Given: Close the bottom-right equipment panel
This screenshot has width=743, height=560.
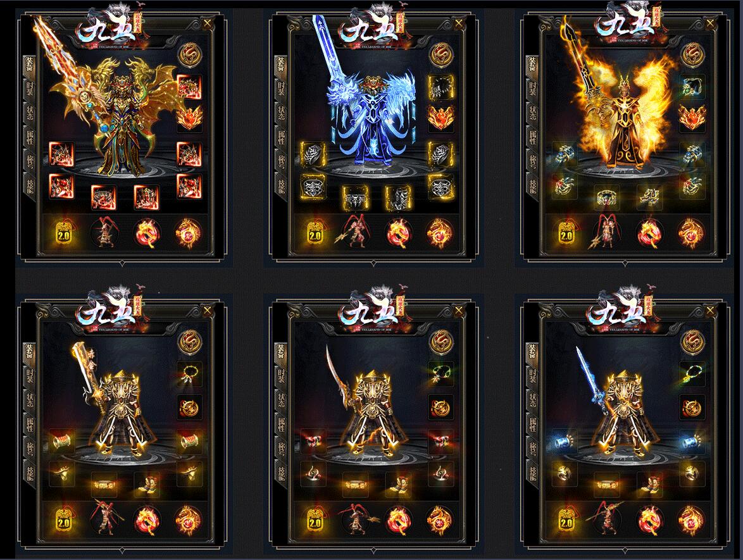Looking at the screenshot, I should click(710, 310).
